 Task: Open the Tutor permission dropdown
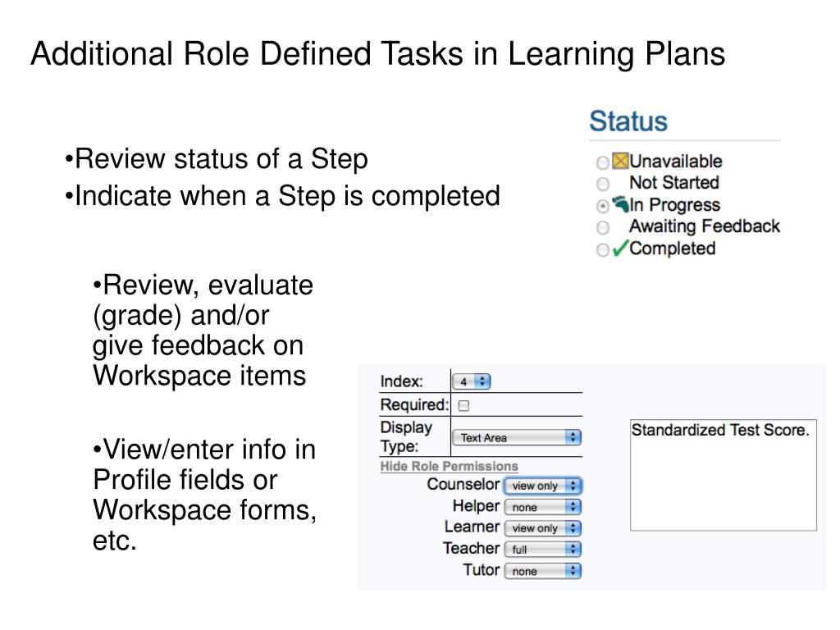pos(542,571)
